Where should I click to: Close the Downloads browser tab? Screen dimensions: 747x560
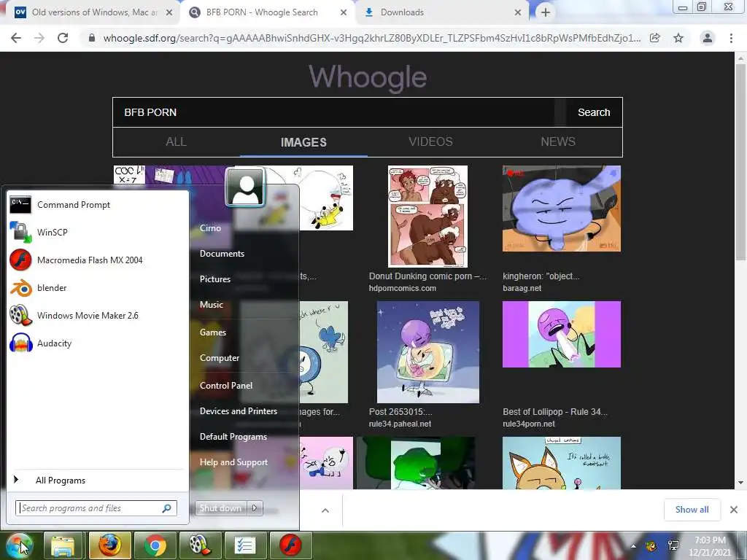pyautogui.click(x=518, y=12)
